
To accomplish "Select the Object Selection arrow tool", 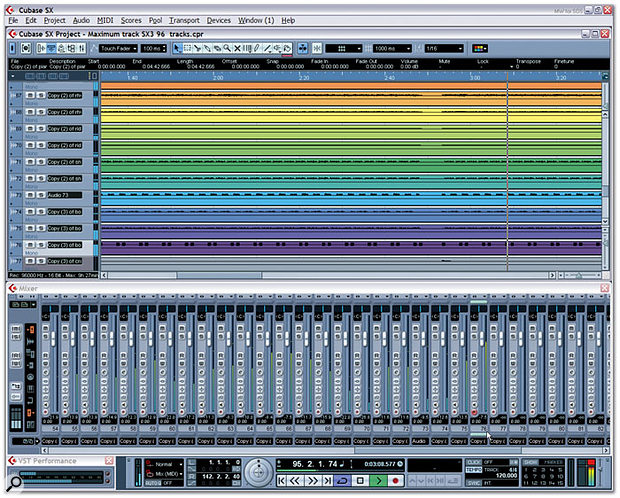I will click(x=177, y=48).
